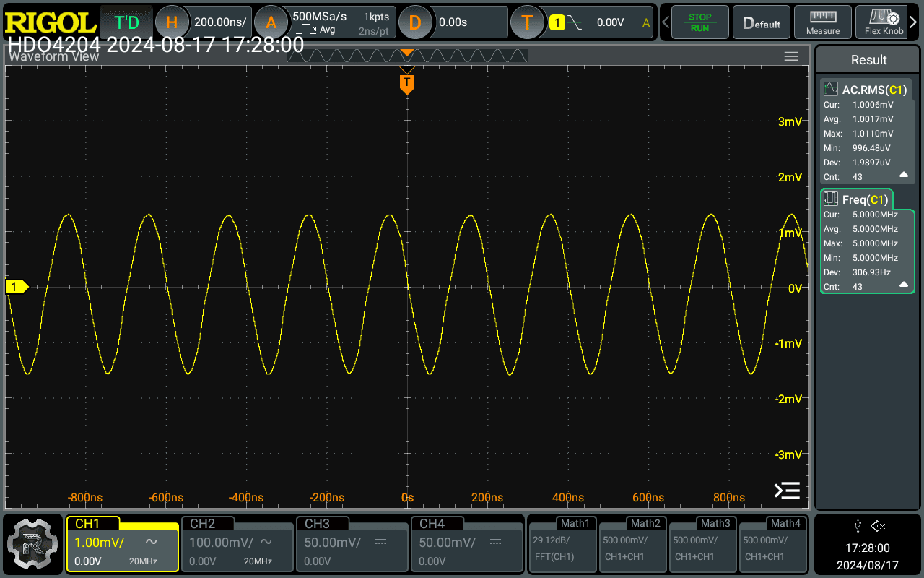Click the CH3 DC coupling symbol
This screenshot has height=578, width=924.
[380, 542]
